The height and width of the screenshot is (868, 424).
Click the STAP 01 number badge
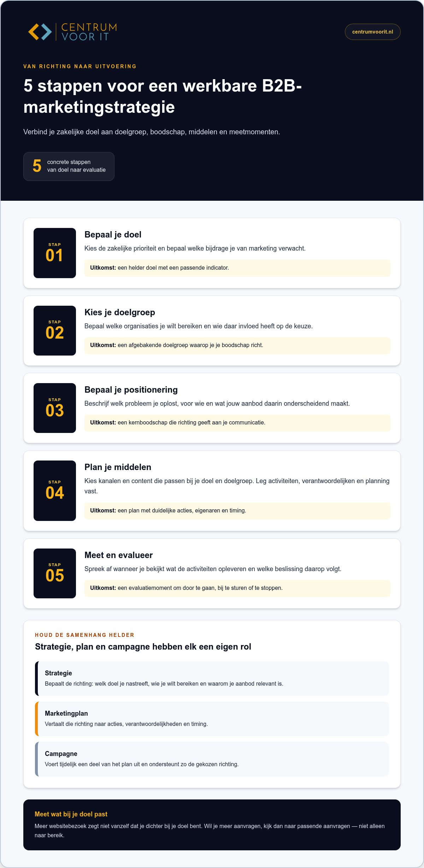click(55, 253)
